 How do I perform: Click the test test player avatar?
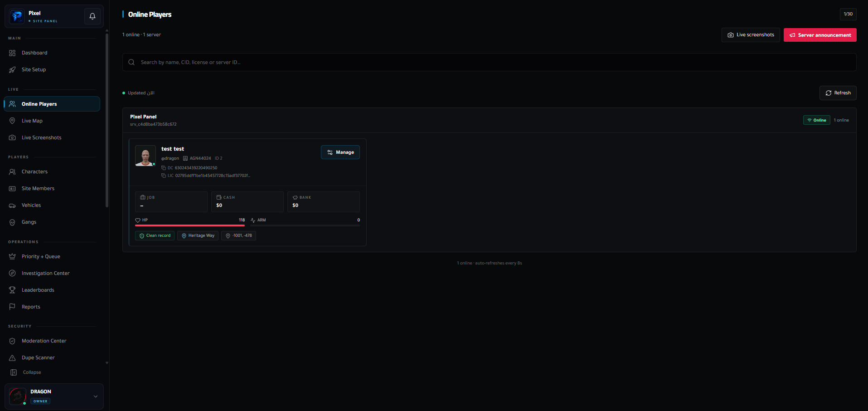[x=145, y=156]
